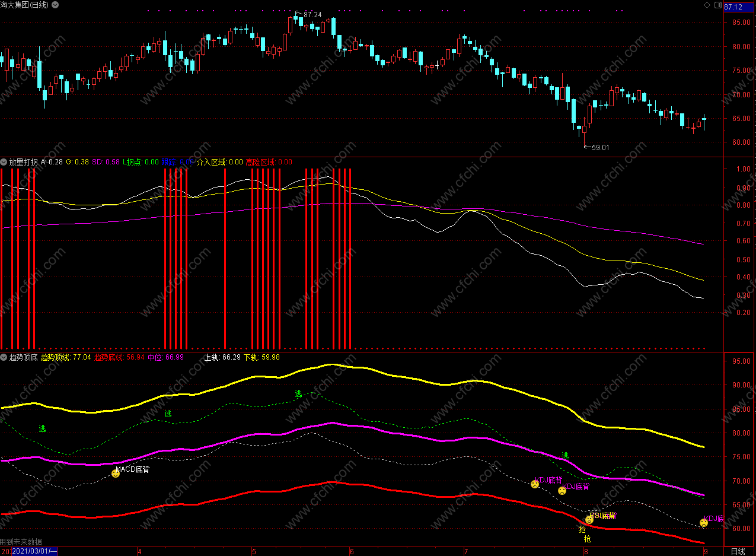The width and height of the screenshot is (756, 556).
Task: Click the 海大集团(日线) chart title
Action: tap(25, 5)
